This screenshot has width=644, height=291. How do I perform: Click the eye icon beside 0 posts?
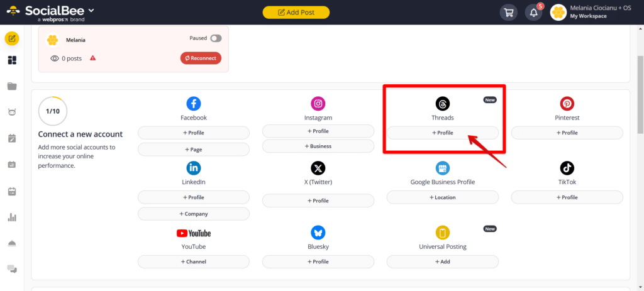pyautogui.click(x=55, y=58)
